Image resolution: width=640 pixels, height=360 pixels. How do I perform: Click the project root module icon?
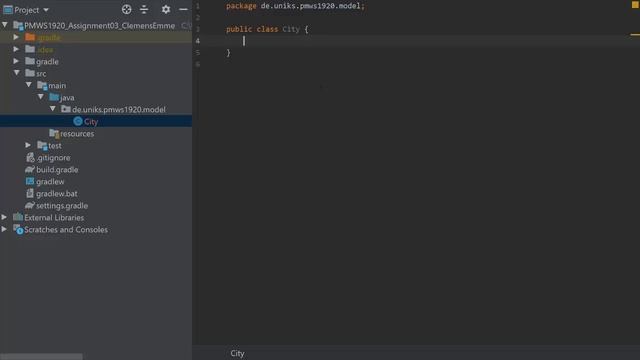click(x=18, y=25)
